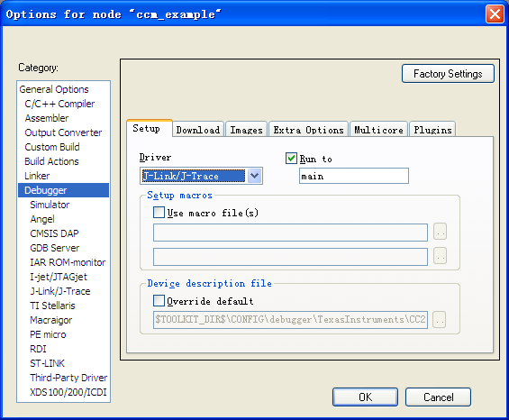This screenshot has width=509, height=420.
Task: Close the Options dialog window
Action: click(x=495, y=14)
